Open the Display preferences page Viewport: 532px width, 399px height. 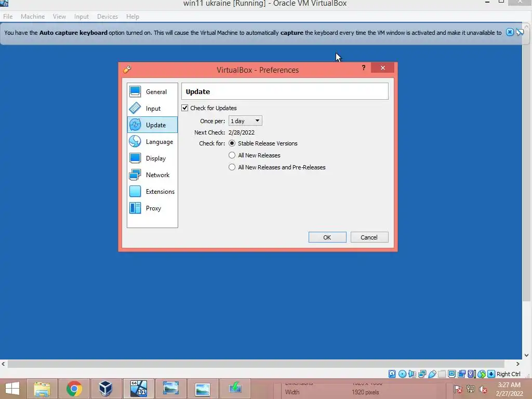coord(152,158)
